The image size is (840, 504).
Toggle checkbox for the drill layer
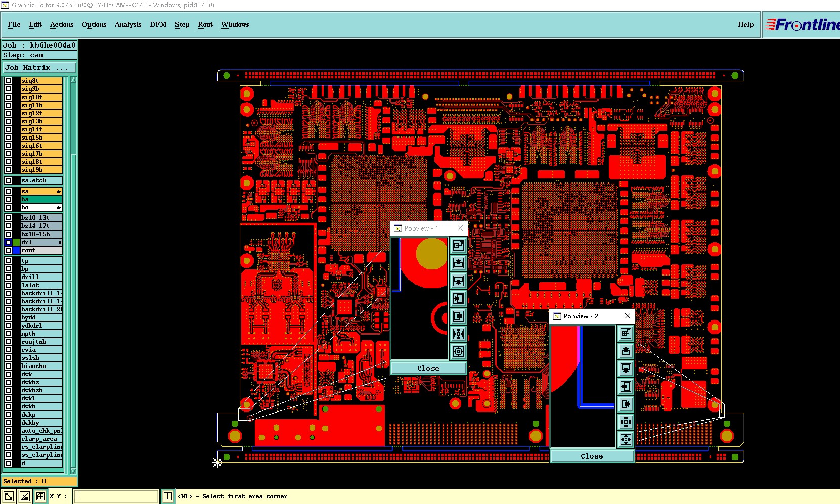pos(8,277)
